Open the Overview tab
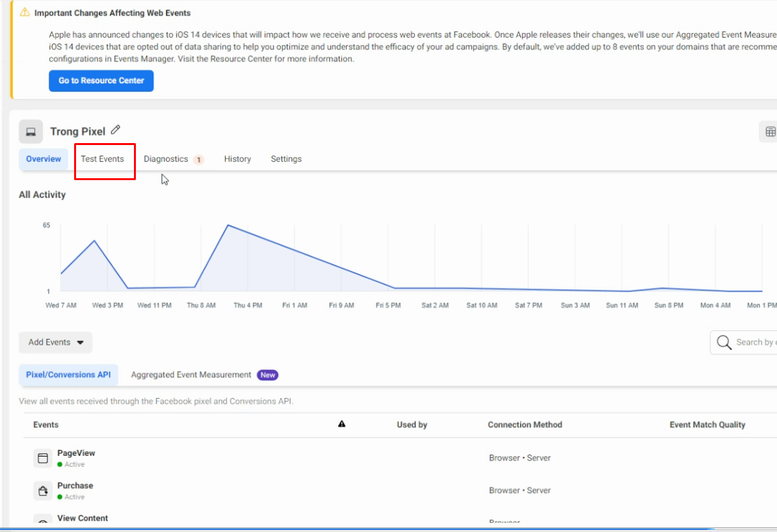Viewport: 777px width, 532px height. 44,159
